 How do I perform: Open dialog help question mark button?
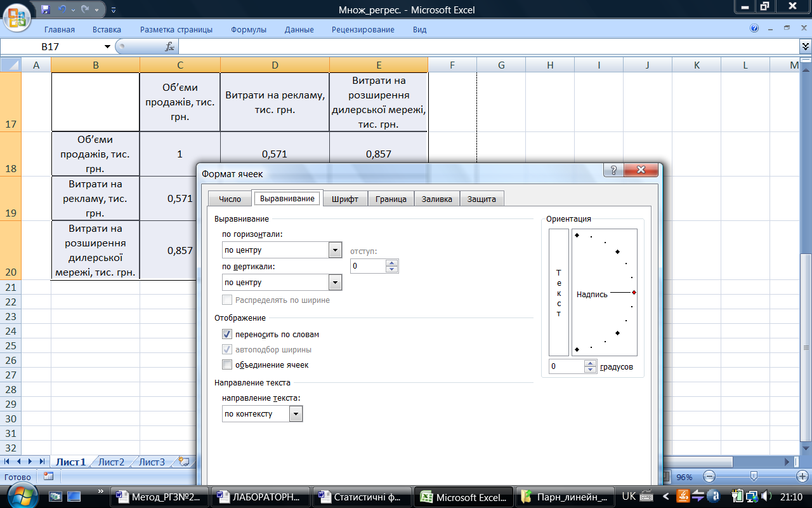(613, 170)
